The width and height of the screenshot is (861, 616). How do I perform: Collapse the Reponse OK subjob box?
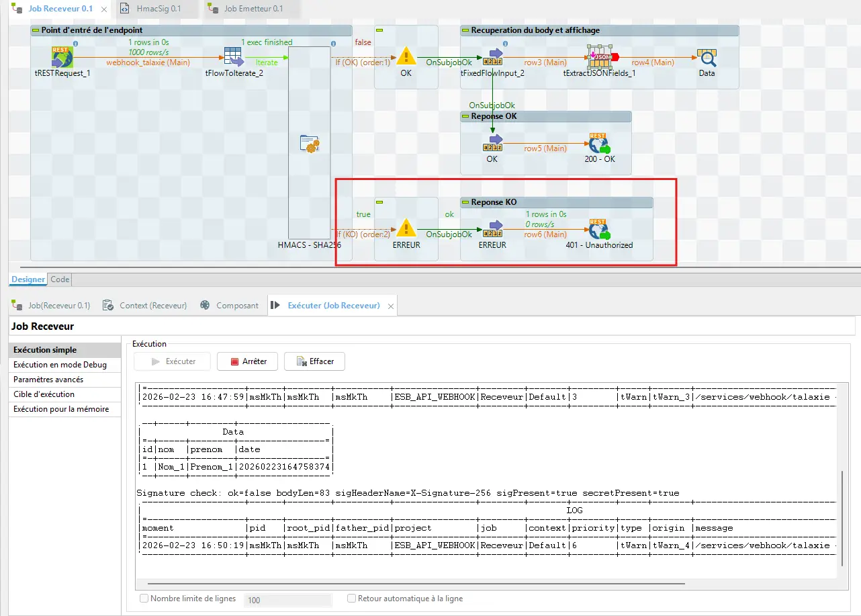click(x=465, y=116)
